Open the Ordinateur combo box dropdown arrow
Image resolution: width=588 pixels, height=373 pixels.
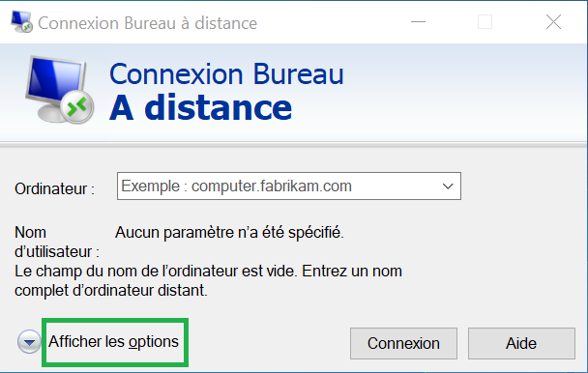tap(448, 186)
